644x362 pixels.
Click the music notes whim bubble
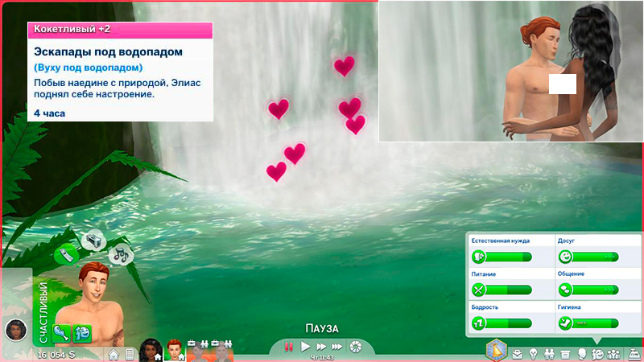click(x=121, y=255)
